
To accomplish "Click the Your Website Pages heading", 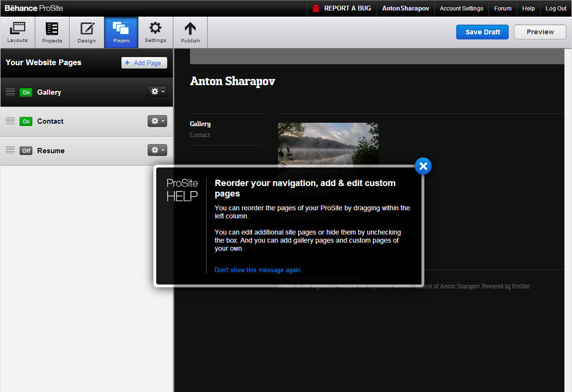I will click(43, 62).
